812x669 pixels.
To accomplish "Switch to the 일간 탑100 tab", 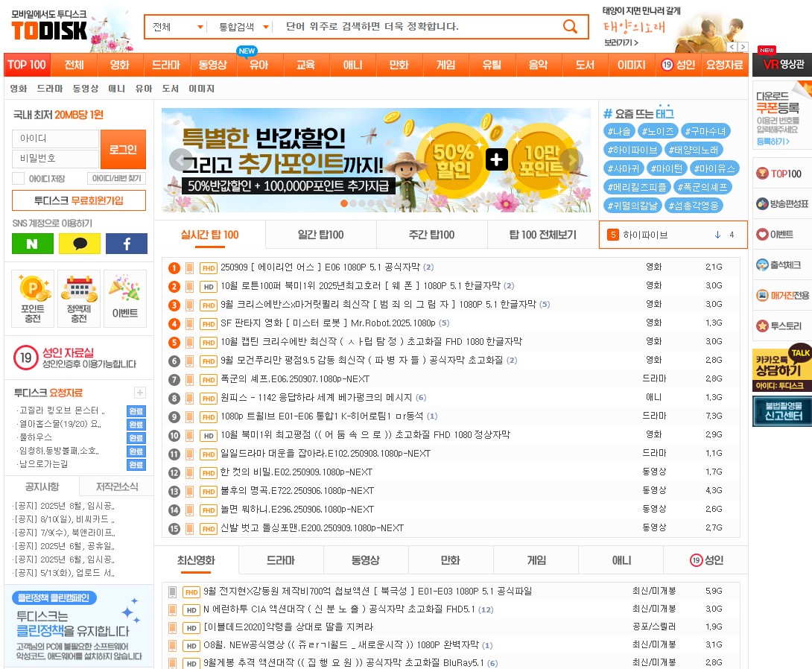I will pos(320,235).
